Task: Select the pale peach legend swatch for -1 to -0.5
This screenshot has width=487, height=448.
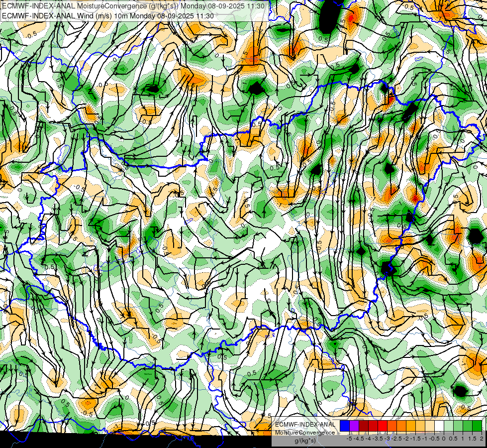Action: (430, 426)
